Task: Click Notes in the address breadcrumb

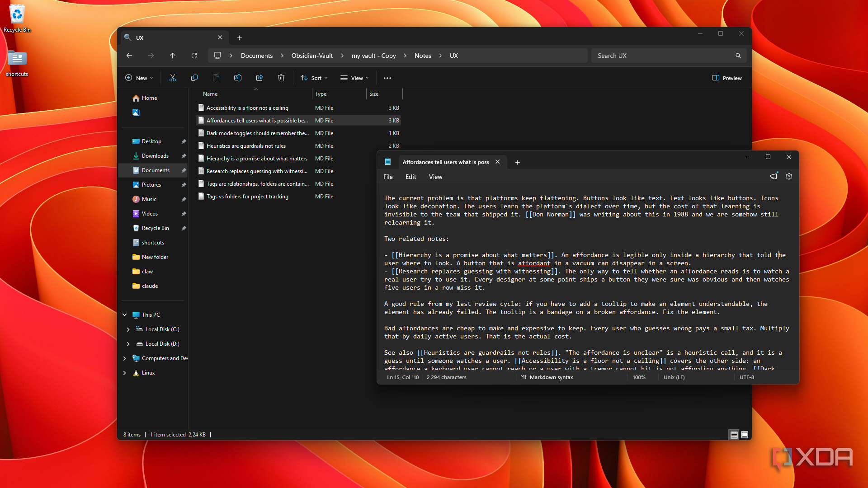Action: (x=423, y=56)
